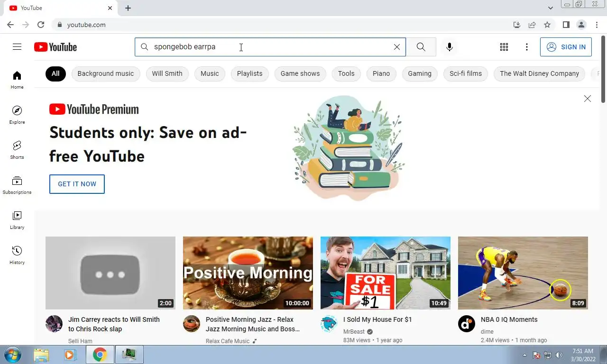Click GET IT NOW button
This screenshot has height=364, width=607.
click(77, 184)
